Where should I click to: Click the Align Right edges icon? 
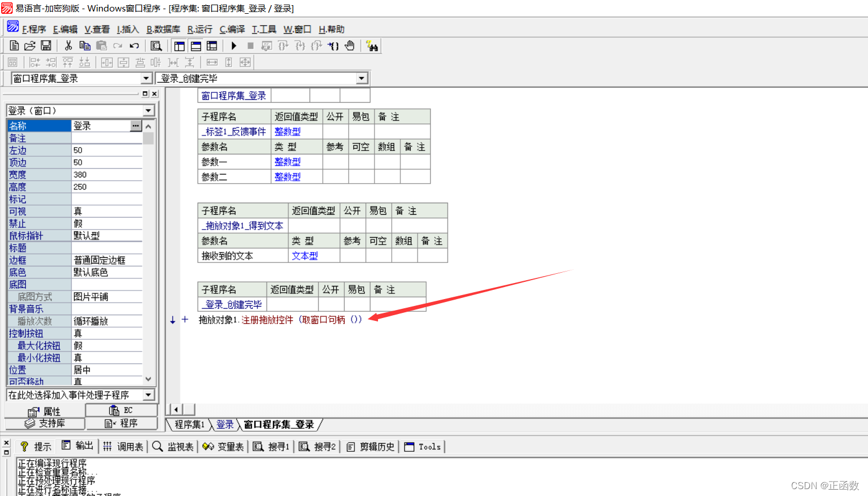tap(52, 62)
